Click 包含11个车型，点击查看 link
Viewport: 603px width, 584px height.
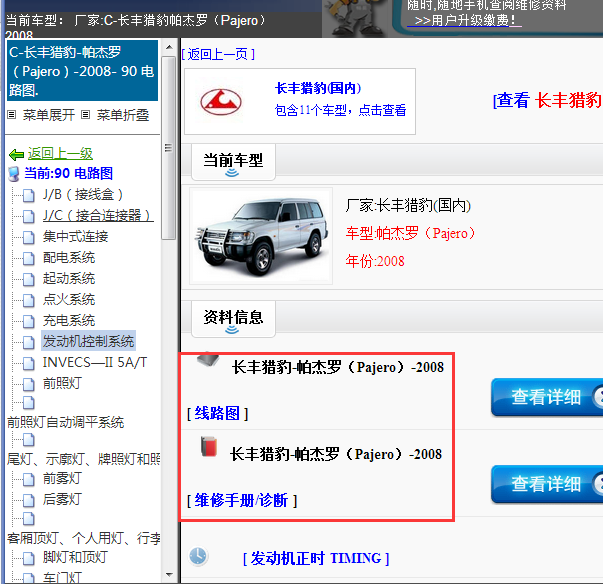[x=340, y=110]
